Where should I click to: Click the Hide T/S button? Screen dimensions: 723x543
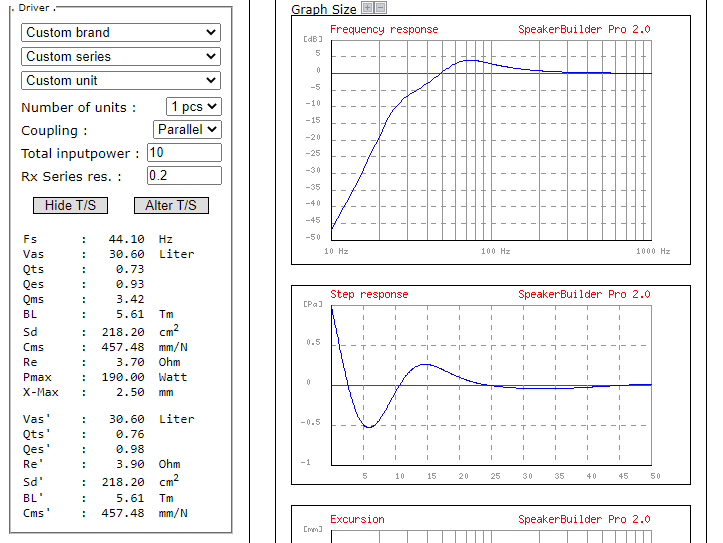[x=71, y=206]
